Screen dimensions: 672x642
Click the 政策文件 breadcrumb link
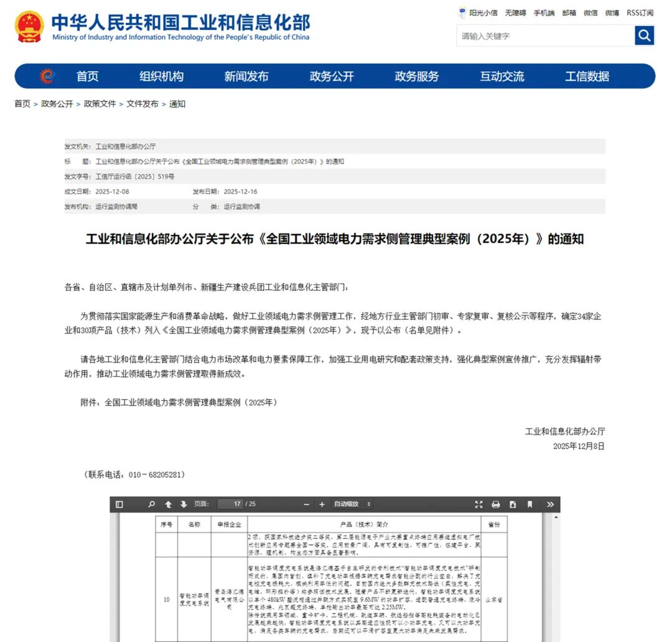(100, 104)
